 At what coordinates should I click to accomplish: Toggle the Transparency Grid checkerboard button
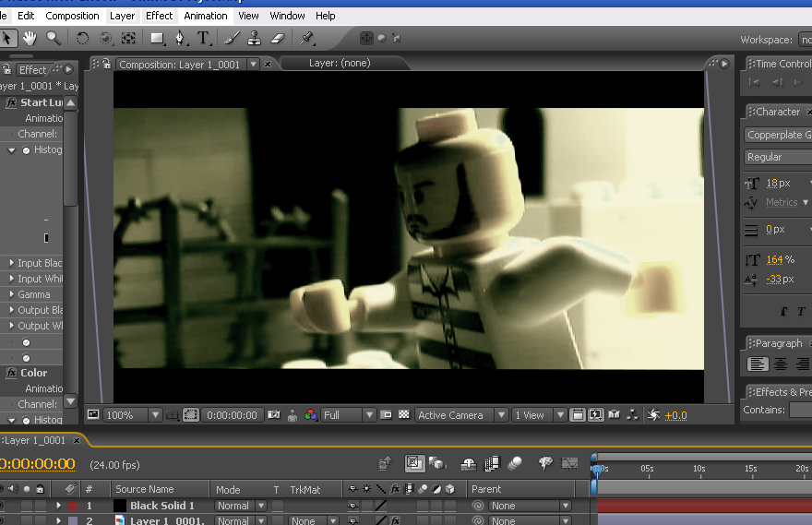point(404,414)
